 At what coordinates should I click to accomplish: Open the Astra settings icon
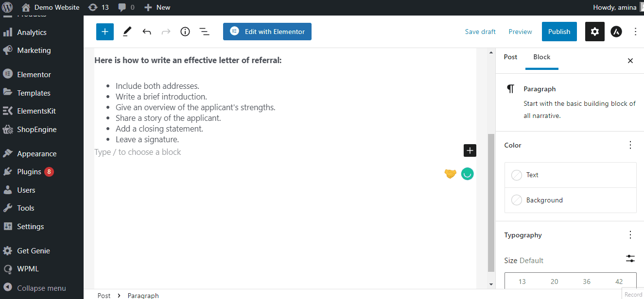click(x=616, y=32)
